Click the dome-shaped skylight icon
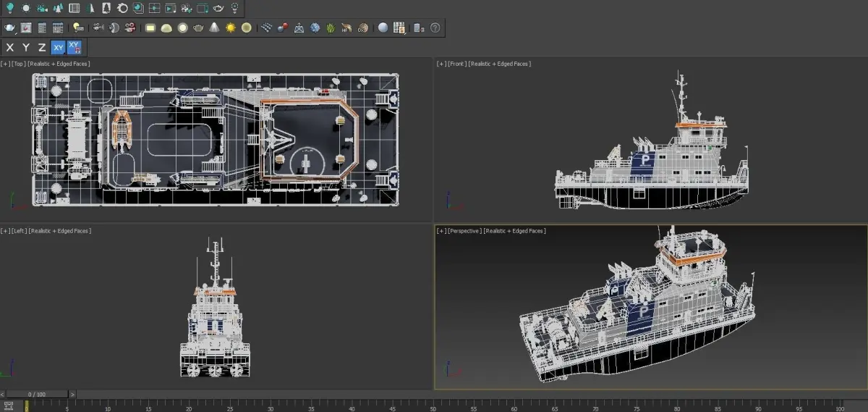 [x=166, y=28]
